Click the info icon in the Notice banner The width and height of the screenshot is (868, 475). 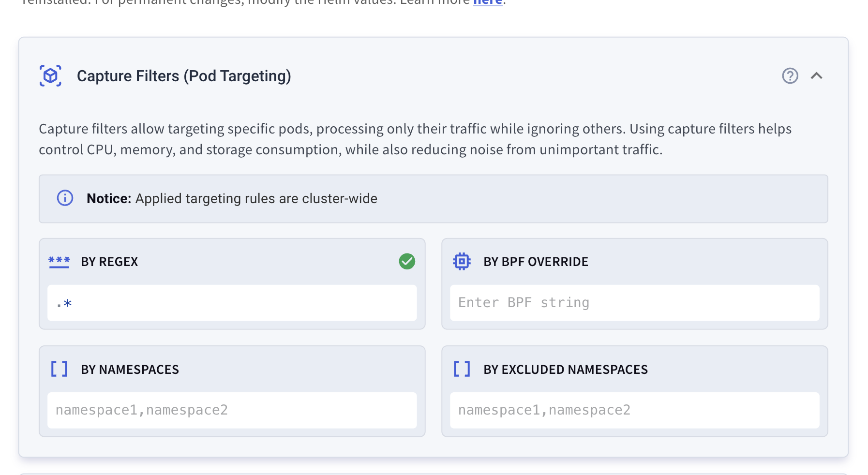64,198
